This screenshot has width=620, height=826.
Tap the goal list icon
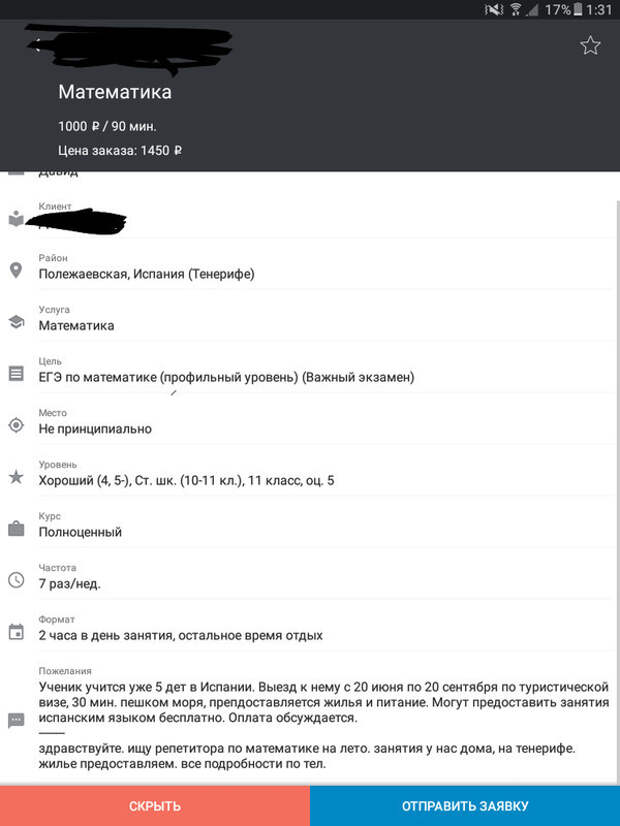(x=16, y=373)
